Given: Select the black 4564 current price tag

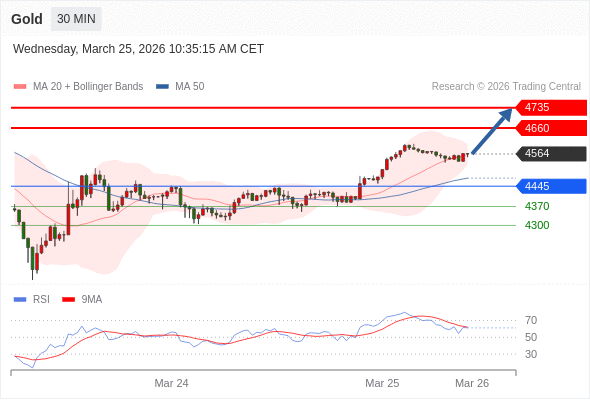Looking at the screenshot, I should pos(551,154).
